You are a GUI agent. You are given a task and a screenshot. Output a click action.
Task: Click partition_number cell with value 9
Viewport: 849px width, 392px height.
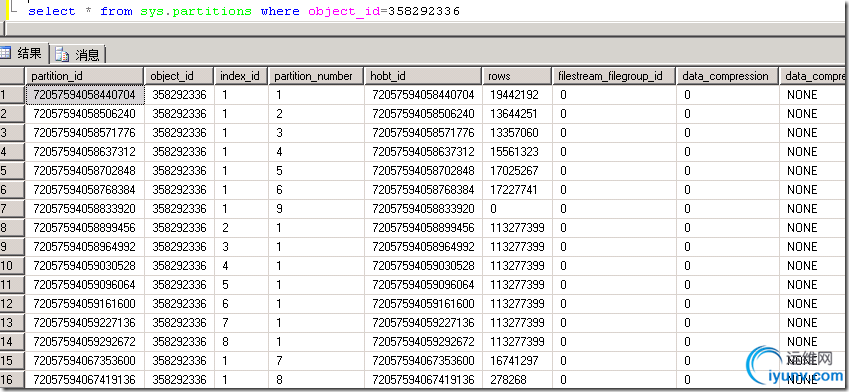click(316, 209)
